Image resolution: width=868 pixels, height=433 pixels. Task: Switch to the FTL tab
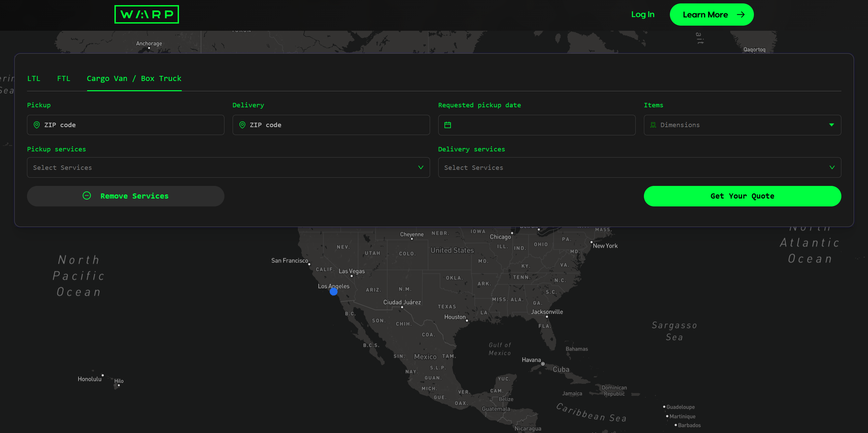tap(64, 79)
